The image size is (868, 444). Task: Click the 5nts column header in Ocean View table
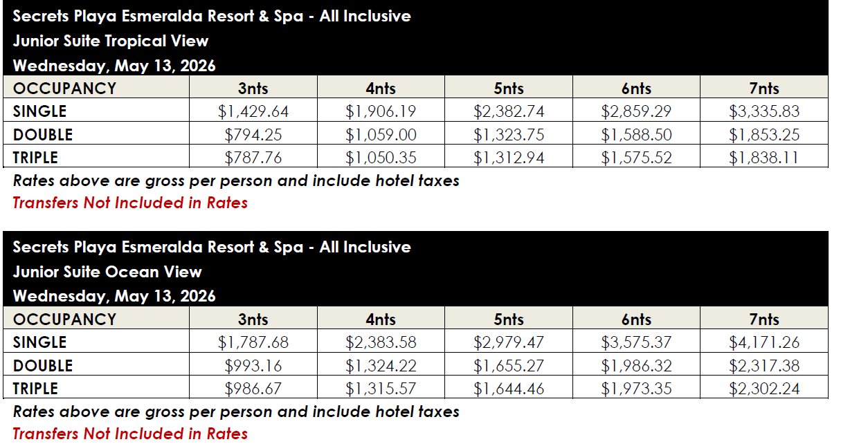point(509,320)
